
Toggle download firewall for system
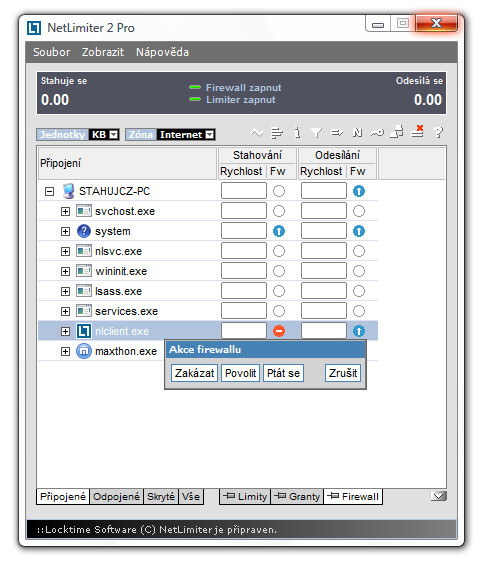pos(279,231)
